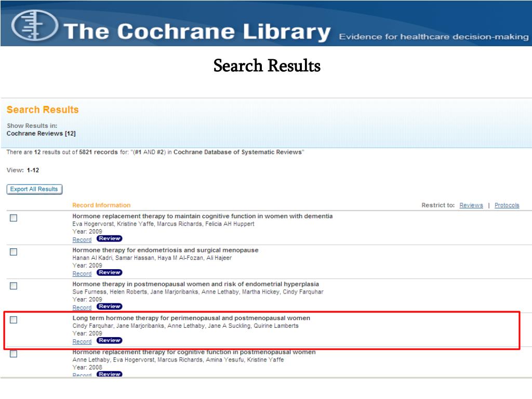
Task: Open Record link for long term hormone therapy
Action: click(x=82, y=341)
